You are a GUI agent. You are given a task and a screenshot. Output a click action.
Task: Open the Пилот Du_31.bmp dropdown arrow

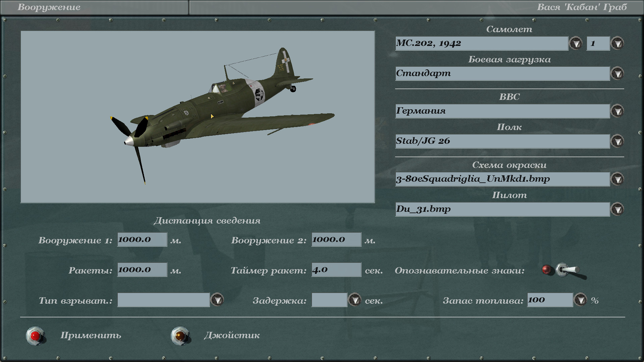(618, 209)
